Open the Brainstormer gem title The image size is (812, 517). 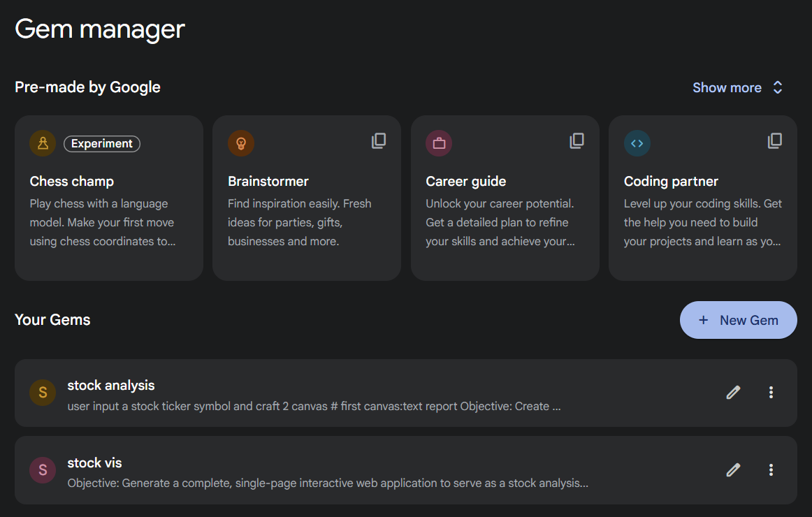coord(268,182)
